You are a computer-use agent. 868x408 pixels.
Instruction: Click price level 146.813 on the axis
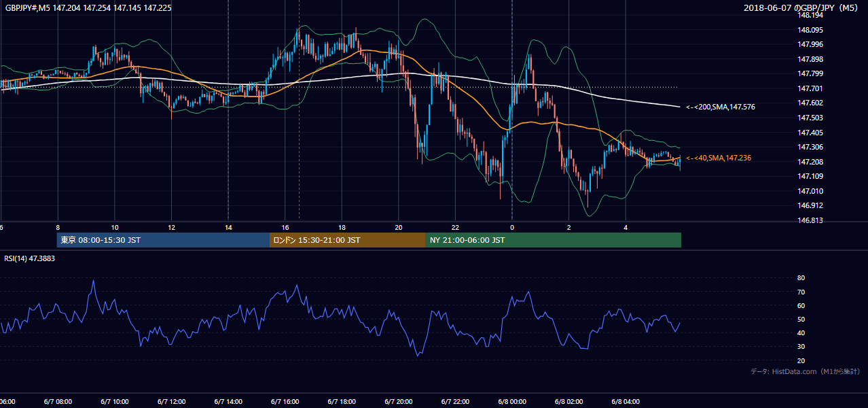tap(810, 220)
